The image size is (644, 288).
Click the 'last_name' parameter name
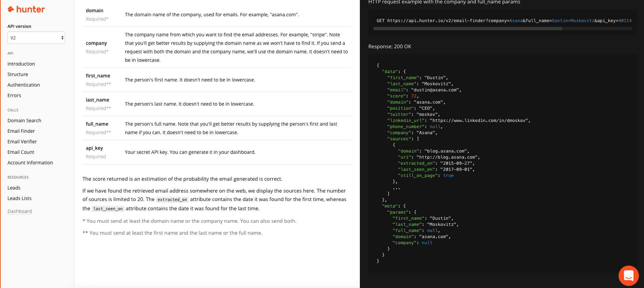click(97, 100)
